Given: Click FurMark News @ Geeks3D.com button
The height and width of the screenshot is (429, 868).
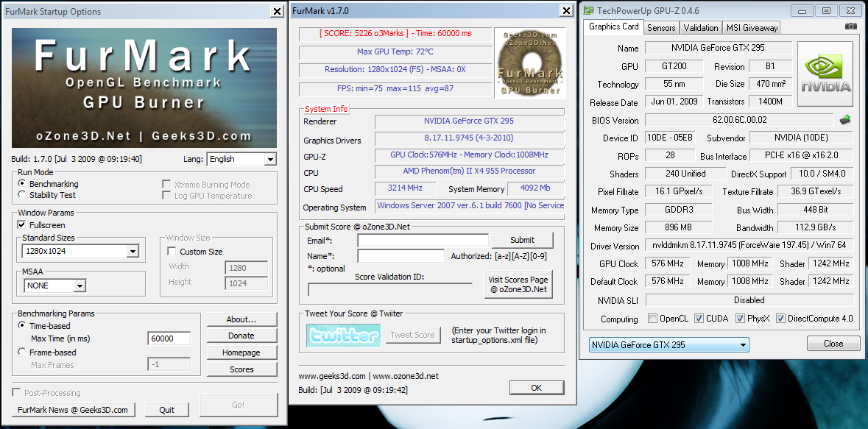Looking at the screenshot, I should (x=73, y=410).
